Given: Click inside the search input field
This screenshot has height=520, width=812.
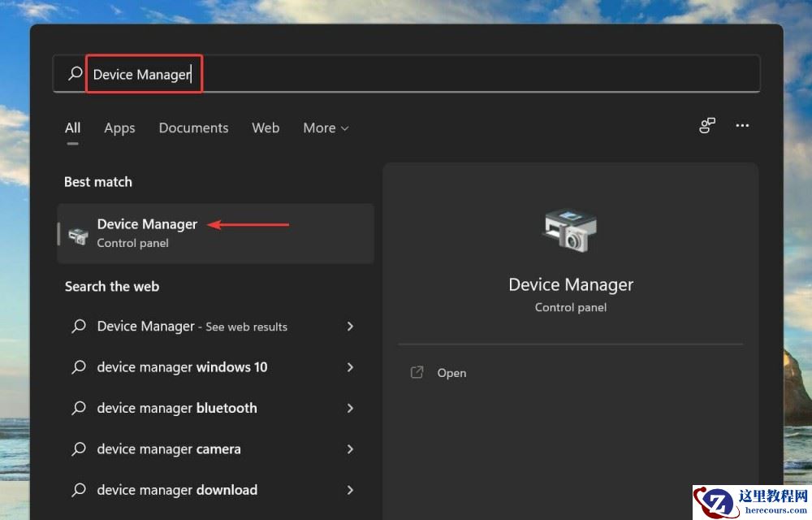Looking at the screenshot, I should 325,73.
